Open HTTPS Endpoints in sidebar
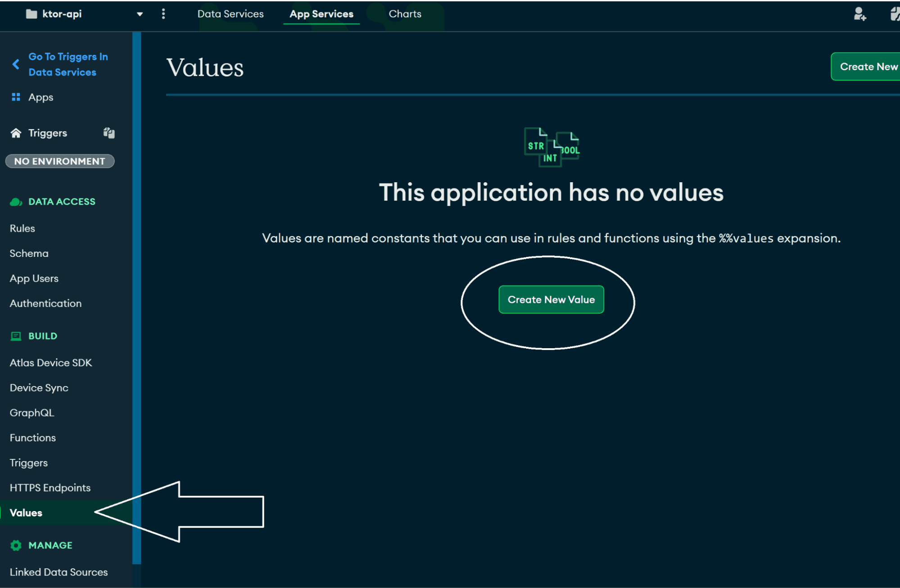Screen dimensions: 900x588 50,488
